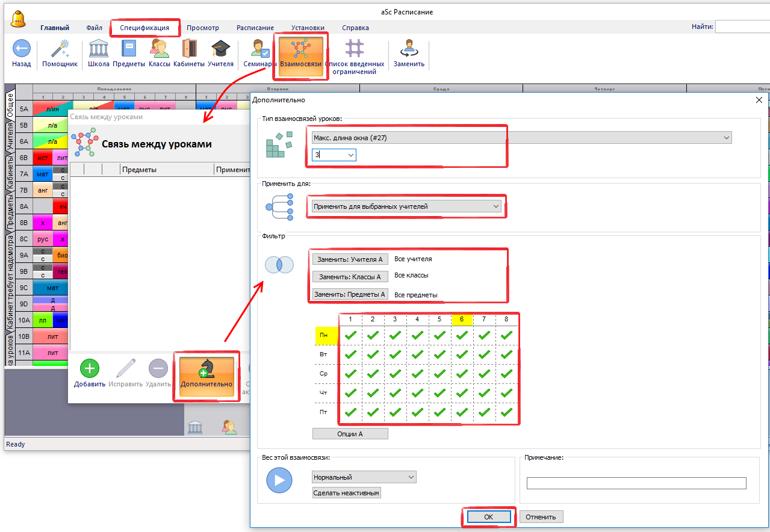This screenshot has height=532, width=770.
Task: Click Заменить: Учителя A button
Action: [x=350, y=259]
